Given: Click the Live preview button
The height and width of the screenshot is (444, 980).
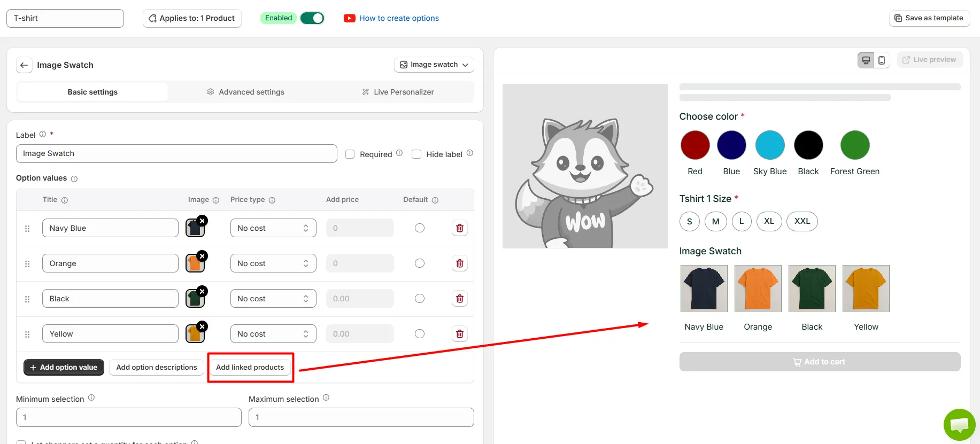Looking at the screenshot, I should (930, 60).
